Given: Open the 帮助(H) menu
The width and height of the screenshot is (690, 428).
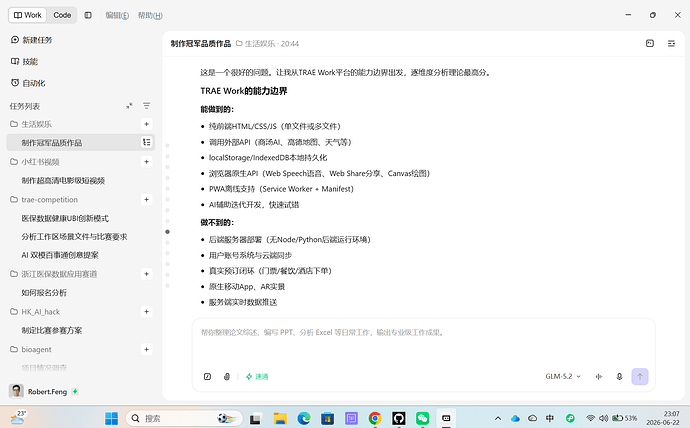Looking at the screenshot, I should pyautogui.click(x=150, y=15).
